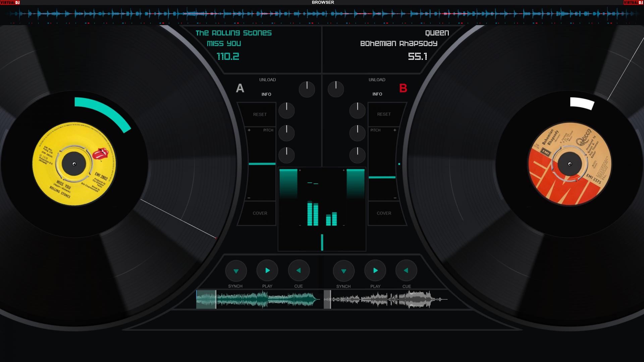Click the crossfader handle
The width and height of the screenshot is (644, 362).
(322, 242)
